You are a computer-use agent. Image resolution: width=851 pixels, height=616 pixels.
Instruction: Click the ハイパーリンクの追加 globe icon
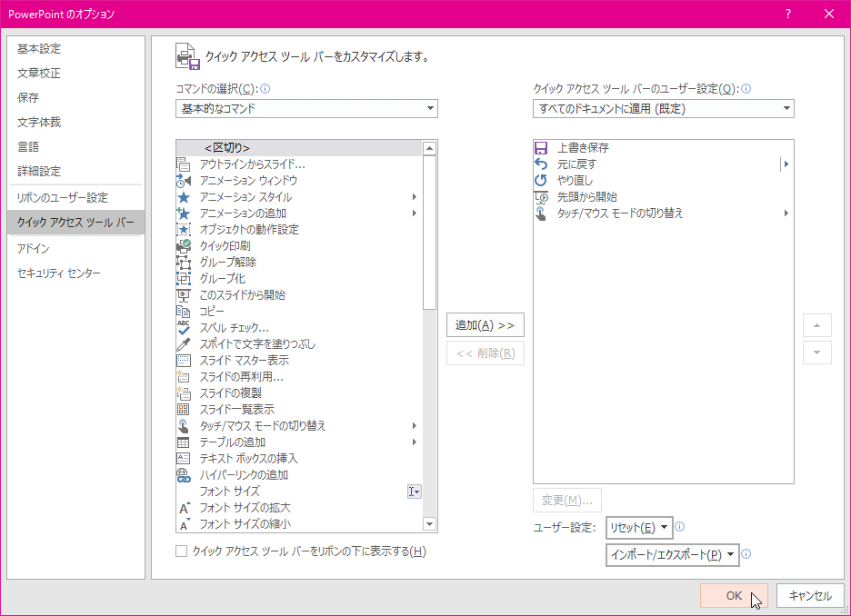click(184, 475)
